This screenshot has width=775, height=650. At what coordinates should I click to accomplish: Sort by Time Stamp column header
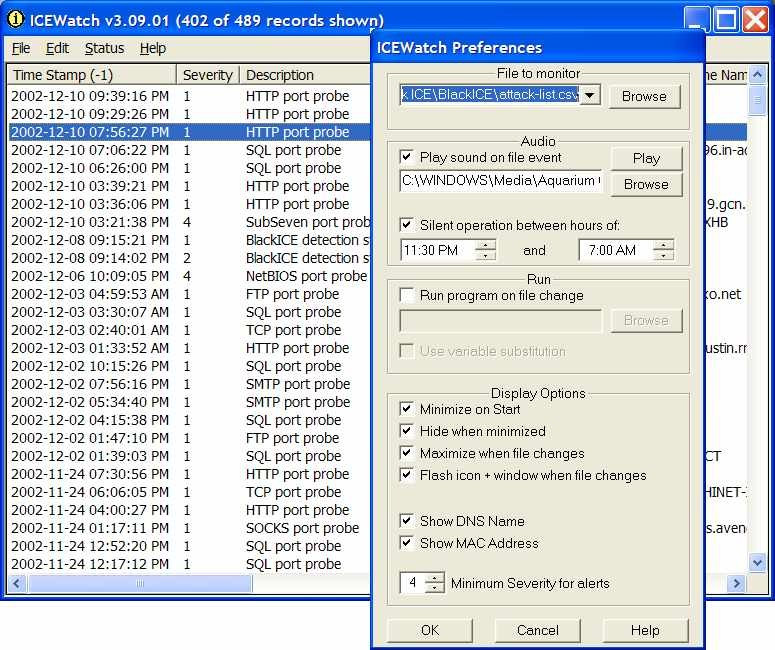[x=91, y=75]
